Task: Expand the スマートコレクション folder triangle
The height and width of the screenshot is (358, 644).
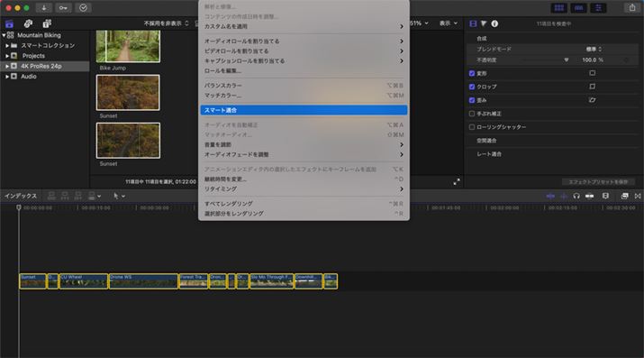Action: click(7, 46)
